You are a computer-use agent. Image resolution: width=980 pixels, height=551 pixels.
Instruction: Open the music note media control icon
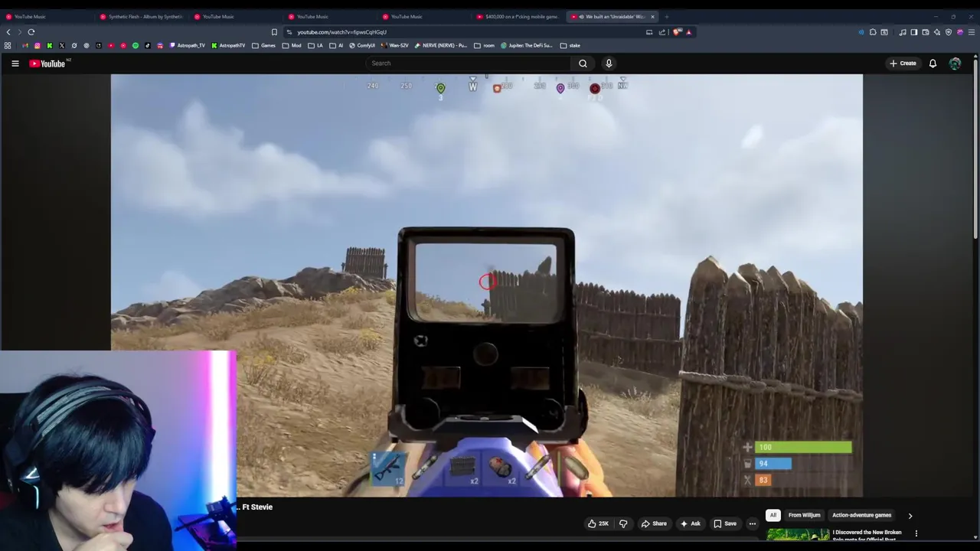click(x=903, y=32)
